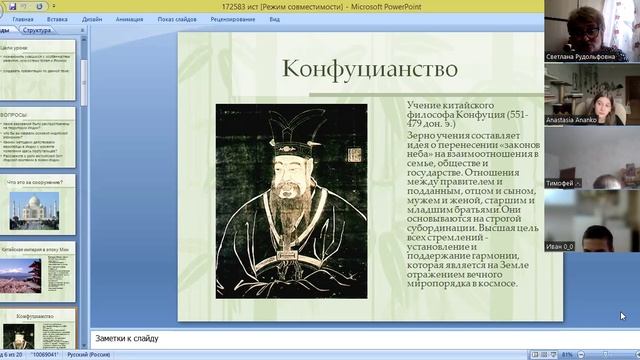
Task: Click the Undo icon in quick access toolbar
Action: tap(24, 7)
